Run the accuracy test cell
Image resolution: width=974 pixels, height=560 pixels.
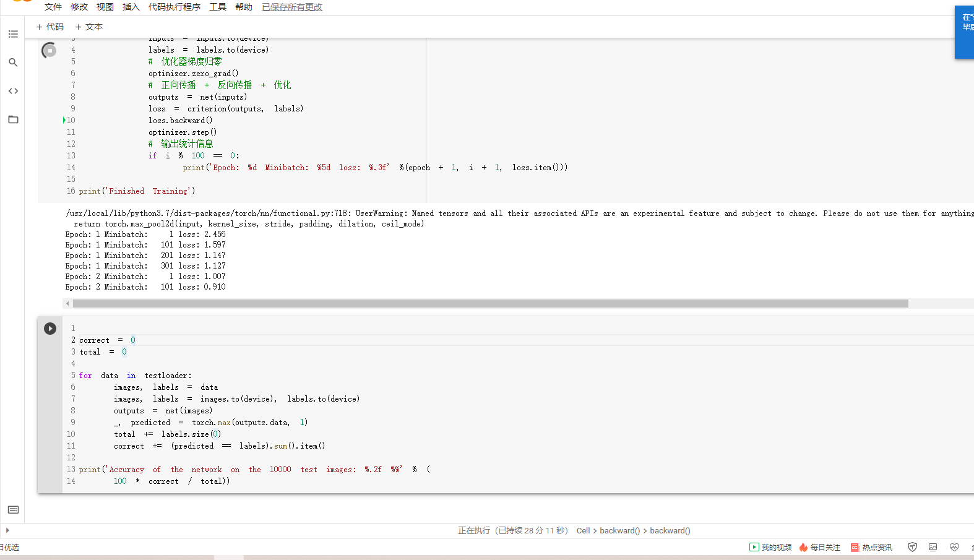[50, 329]
